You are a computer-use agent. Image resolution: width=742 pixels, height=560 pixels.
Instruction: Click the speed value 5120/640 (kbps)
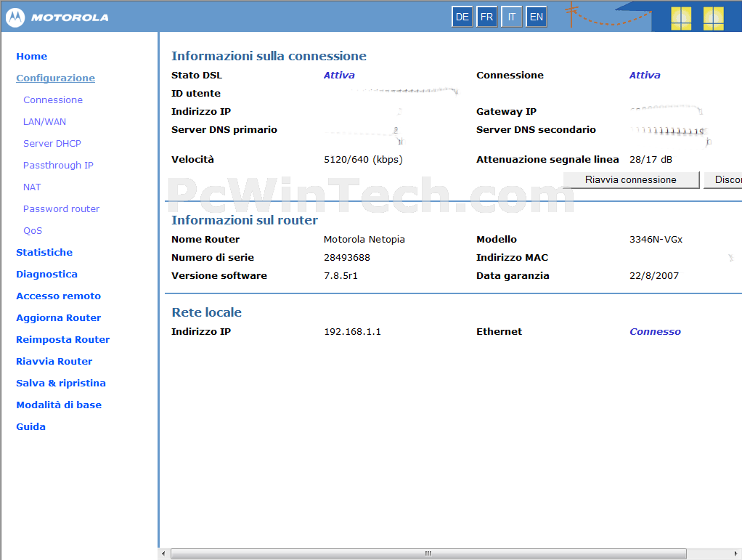point(363,160)
